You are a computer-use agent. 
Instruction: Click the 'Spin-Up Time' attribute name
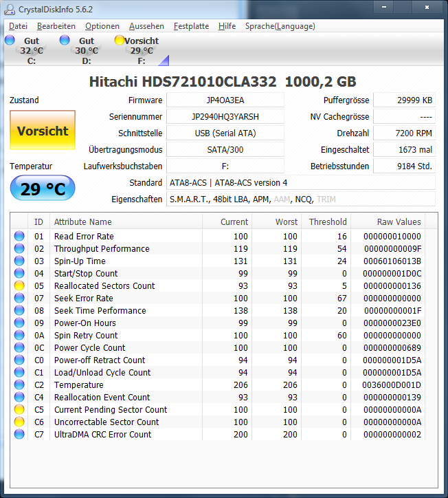click(x=80, y=261)
